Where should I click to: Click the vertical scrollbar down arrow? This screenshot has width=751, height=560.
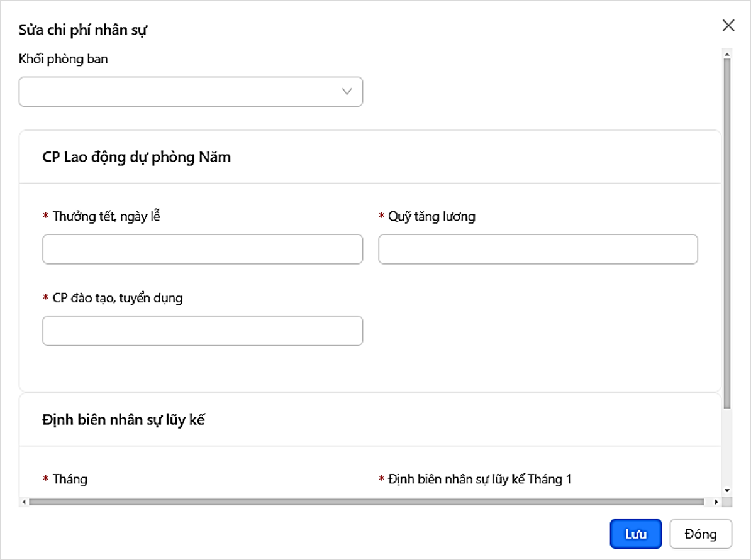coord(727,490)
